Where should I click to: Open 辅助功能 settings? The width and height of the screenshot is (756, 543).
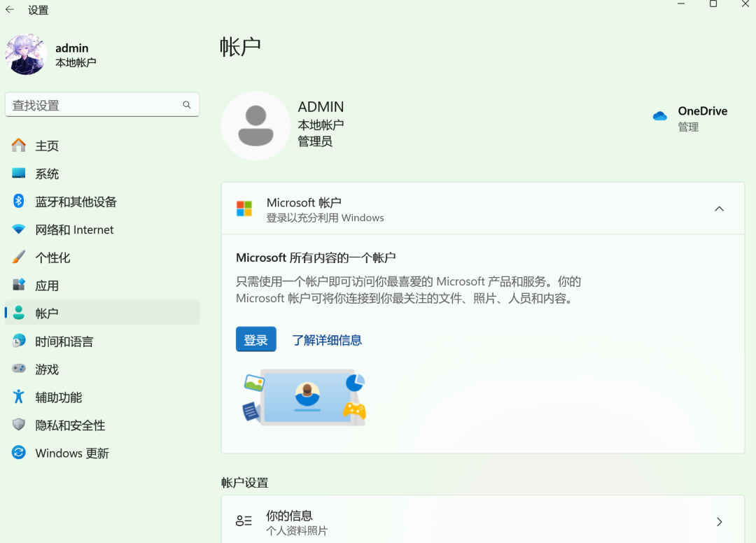pyautogui.click(x=101, y=397)
